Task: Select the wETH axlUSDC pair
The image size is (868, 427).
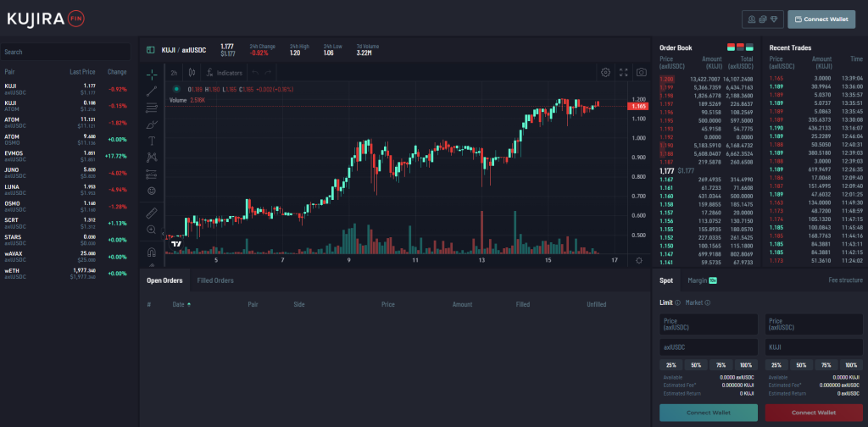Action: (x=65, y=274)
